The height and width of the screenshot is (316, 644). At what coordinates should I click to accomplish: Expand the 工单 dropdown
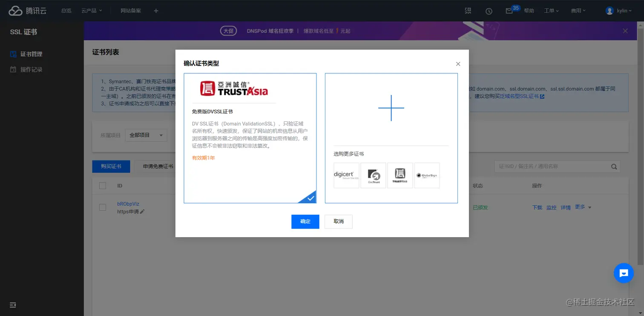[x=551, y=11]
